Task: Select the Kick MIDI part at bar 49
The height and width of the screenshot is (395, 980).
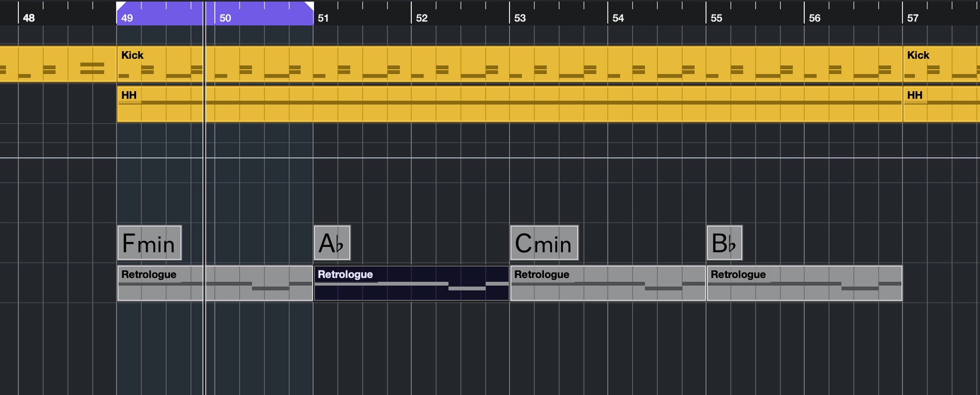Action: pyautogui.click(x=509, y=64)
